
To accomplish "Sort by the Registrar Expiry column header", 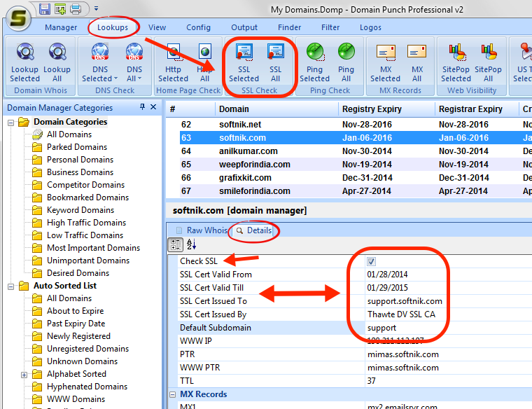I will [477, 109].
